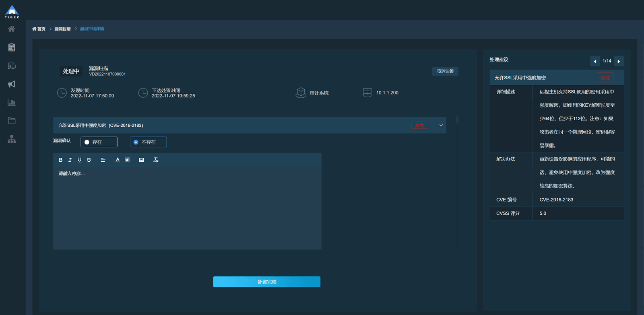Image resolution: width=644 pixels, height=315 pixels.
Task: Open the home icon in sidebar
Action: coord(12,29)
